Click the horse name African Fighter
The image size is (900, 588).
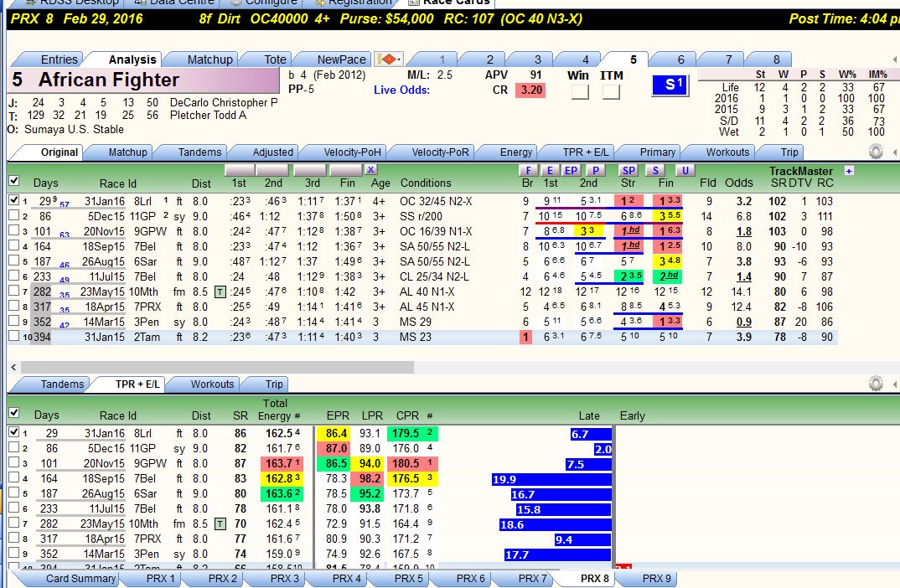(x=108, y=80)
